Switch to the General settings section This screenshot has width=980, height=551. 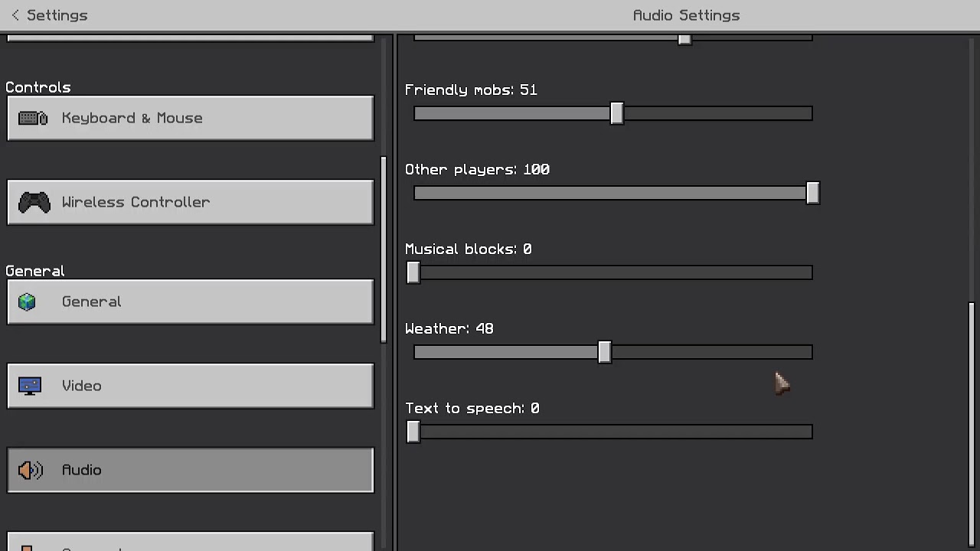[191, 302]
